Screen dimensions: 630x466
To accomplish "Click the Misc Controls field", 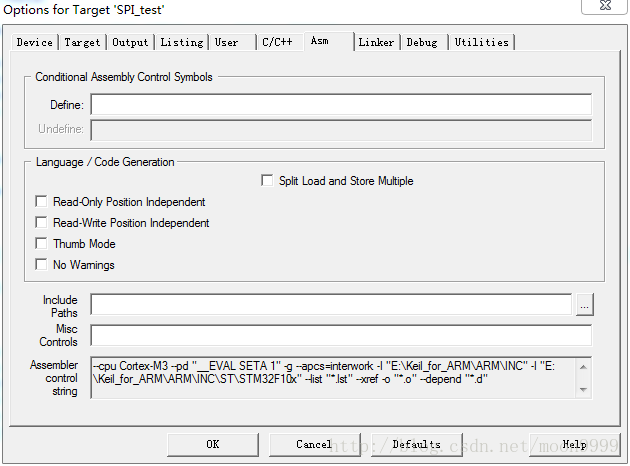I will [341, 335].
